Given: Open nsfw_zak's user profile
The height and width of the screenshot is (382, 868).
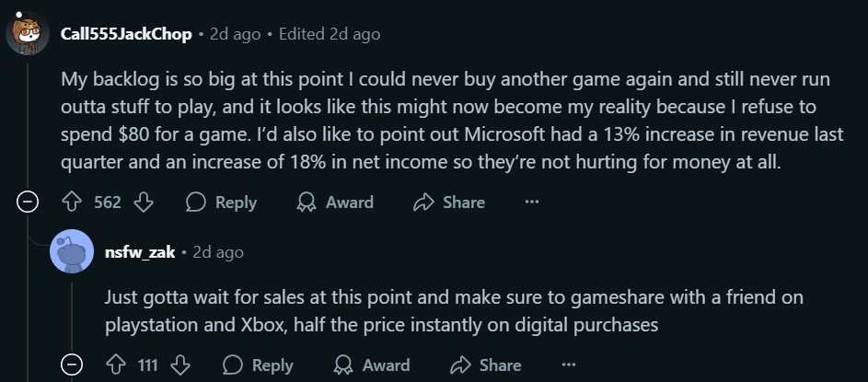Looking at the screenshot, I should pyautogui.click(x=140, y=252).
